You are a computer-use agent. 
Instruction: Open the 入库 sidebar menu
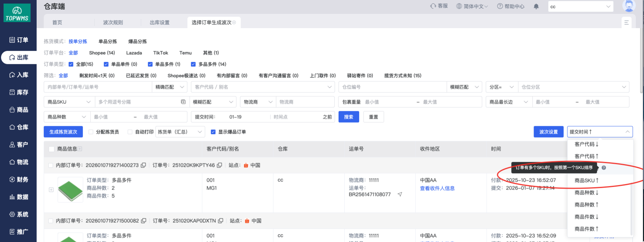point(19,75)
